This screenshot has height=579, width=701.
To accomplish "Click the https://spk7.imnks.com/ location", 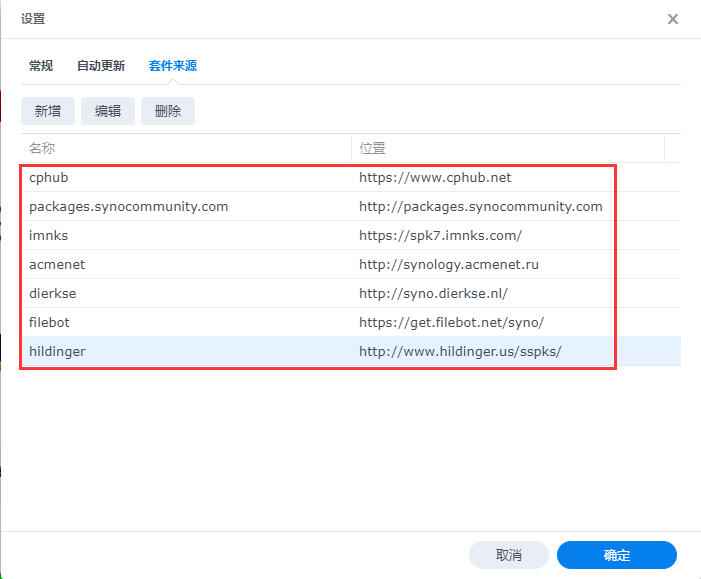I will tap(440, 236).
